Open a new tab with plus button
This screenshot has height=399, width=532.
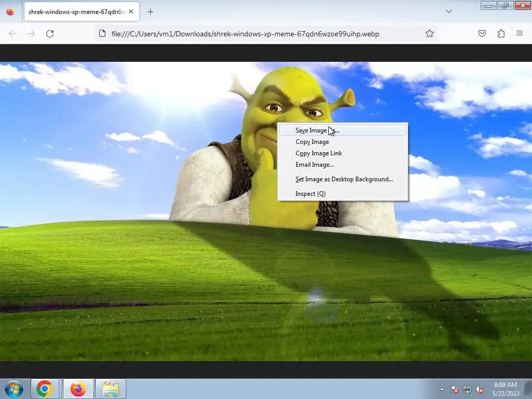pyautogui.click(x=150, y=12)
